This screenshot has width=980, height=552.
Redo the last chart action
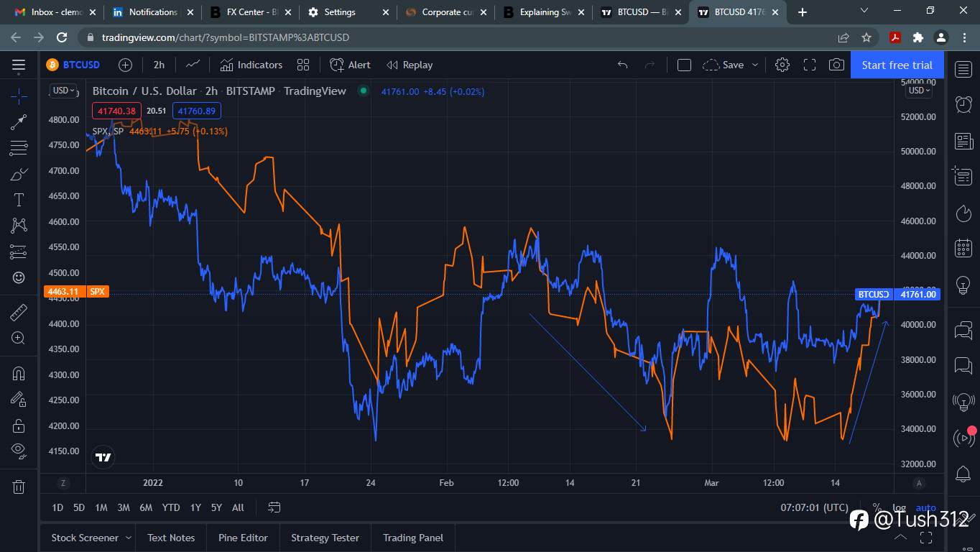[650, 65]
